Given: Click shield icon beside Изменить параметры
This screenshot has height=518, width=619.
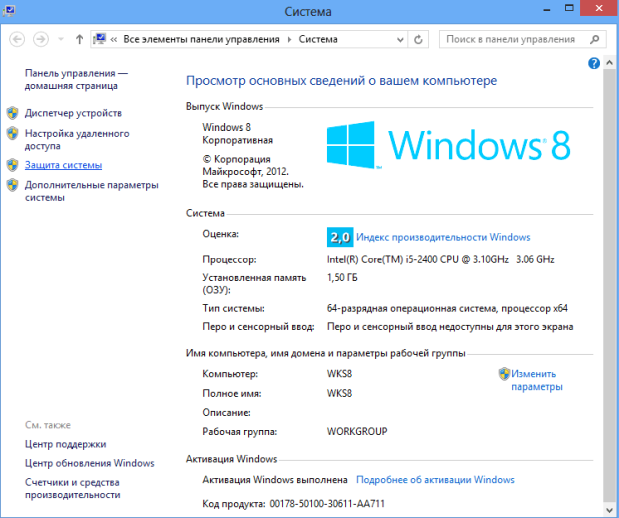Looking at the screenshot, I should pyautogui.click(x=503, y=373).
